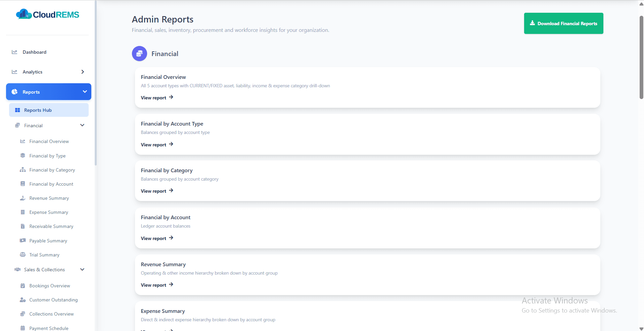The width and height of the screenshot is (644, 331).
Task: Click the Dashboard chart icon
Action: 14,52
